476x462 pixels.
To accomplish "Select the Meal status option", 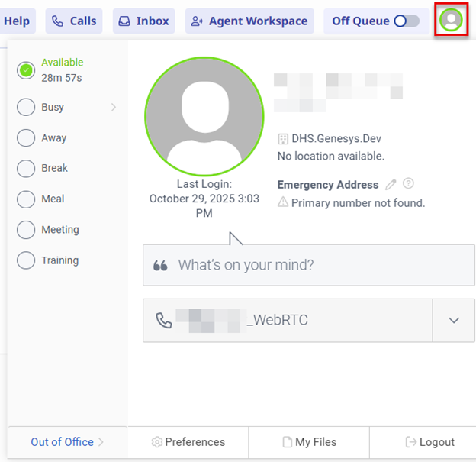I will (x=26, y=199).
